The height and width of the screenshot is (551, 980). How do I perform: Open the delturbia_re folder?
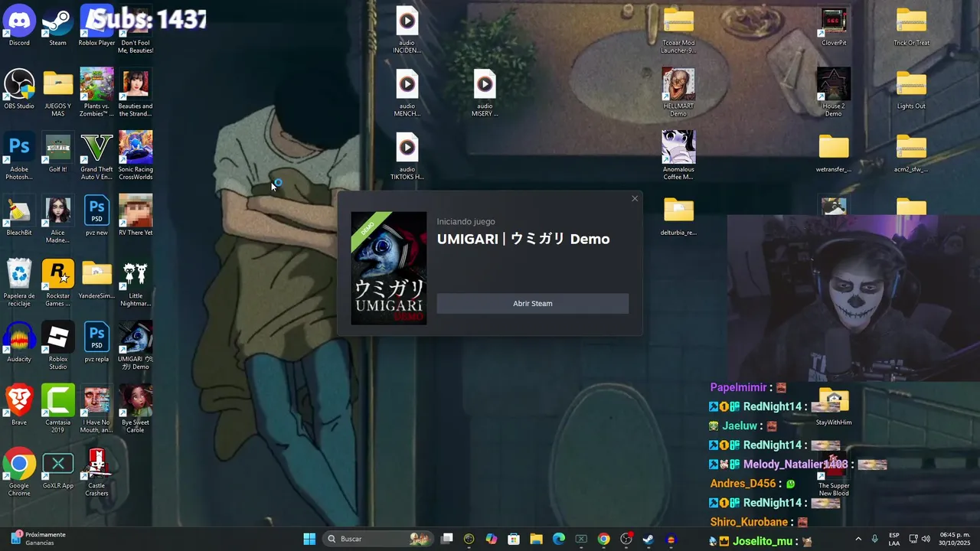tap(678, 216)
